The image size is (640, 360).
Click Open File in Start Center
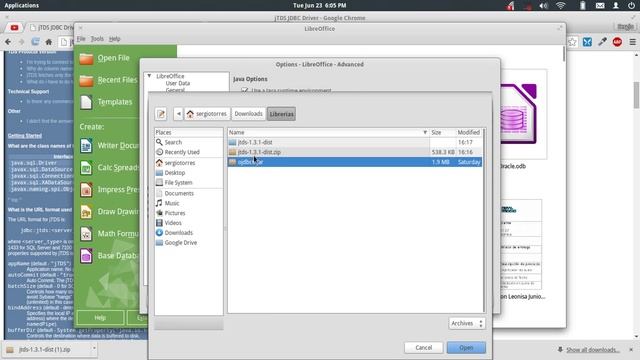[104, 58]
